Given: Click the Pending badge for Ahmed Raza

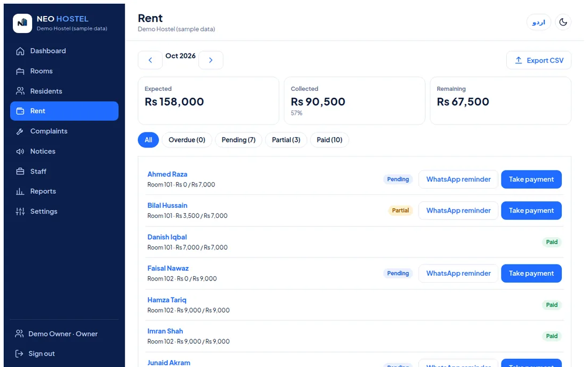Looking at the screenshot, I should tap(398, 179).
